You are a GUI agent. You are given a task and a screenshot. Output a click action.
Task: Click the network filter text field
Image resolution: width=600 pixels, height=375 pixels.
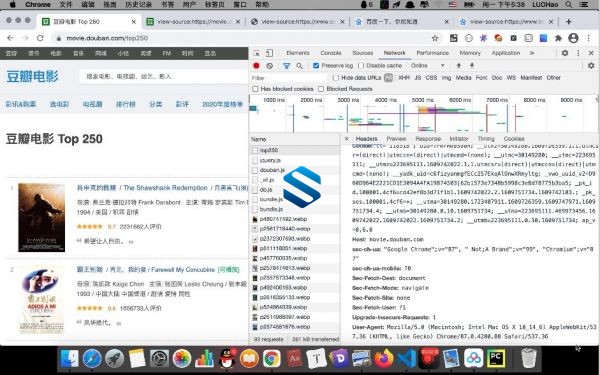(x=289, y=78)
